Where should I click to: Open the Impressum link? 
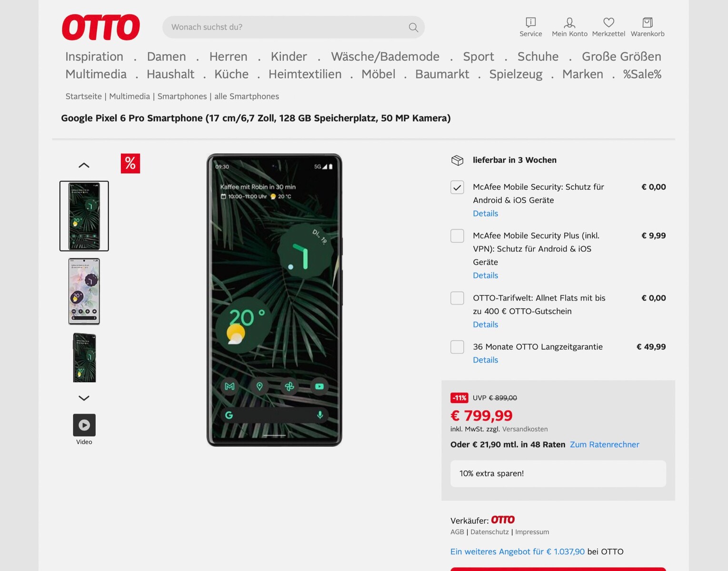(x=532, y=532)
